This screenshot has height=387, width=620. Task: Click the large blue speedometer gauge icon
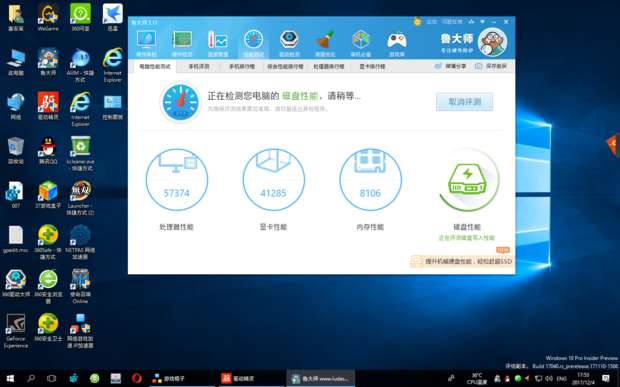point(181,102)
